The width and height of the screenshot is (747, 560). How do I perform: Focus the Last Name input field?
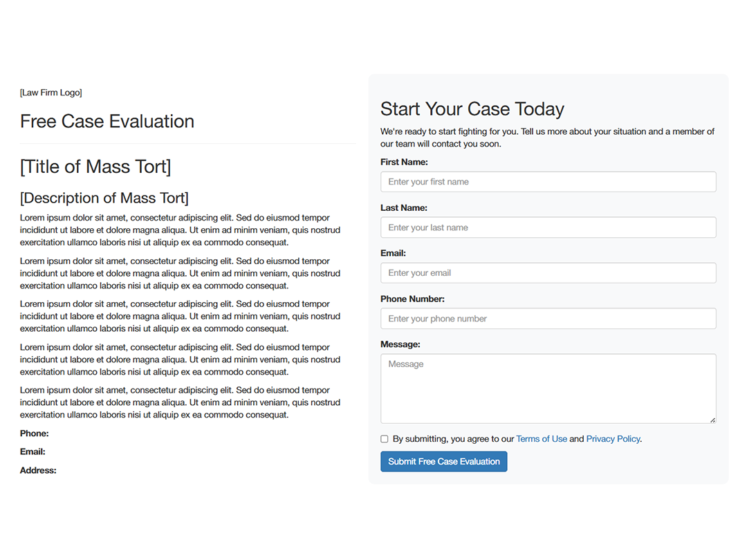[x=548, y=227]
